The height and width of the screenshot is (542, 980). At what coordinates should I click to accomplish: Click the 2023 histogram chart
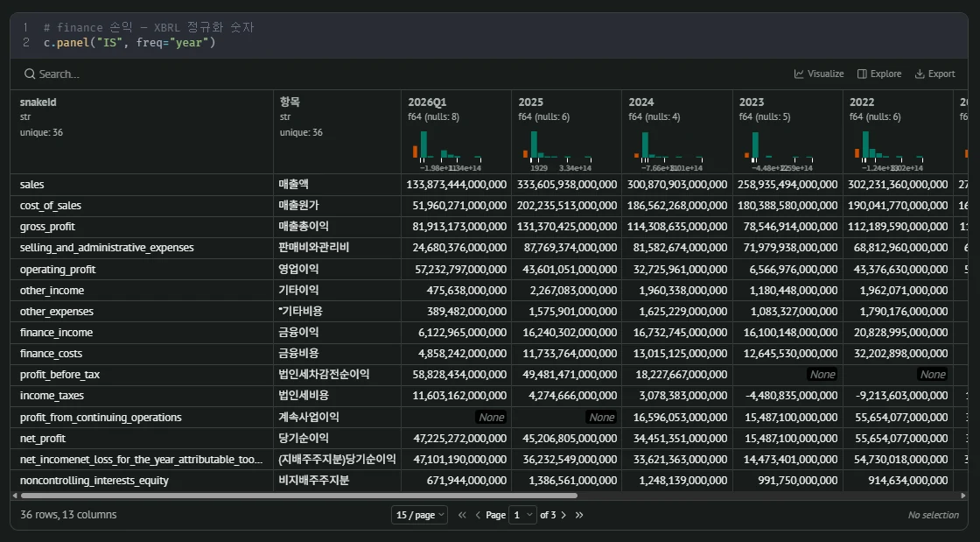(778, 150)
